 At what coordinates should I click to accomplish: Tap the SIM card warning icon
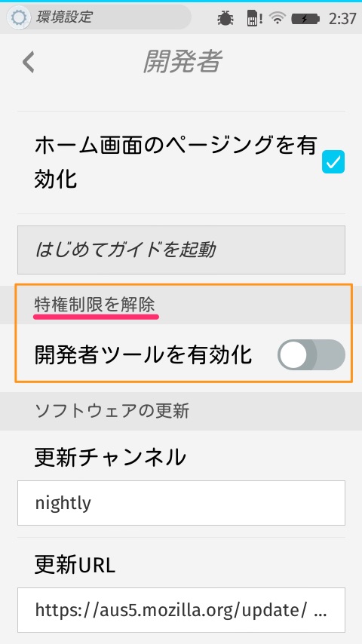pos(255,18)
